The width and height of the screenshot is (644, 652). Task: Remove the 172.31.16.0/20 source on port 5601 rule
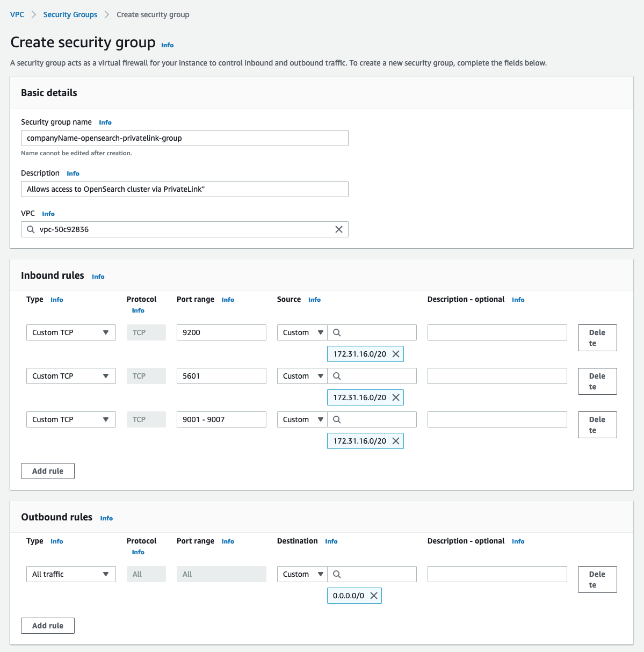pos(396,397)
